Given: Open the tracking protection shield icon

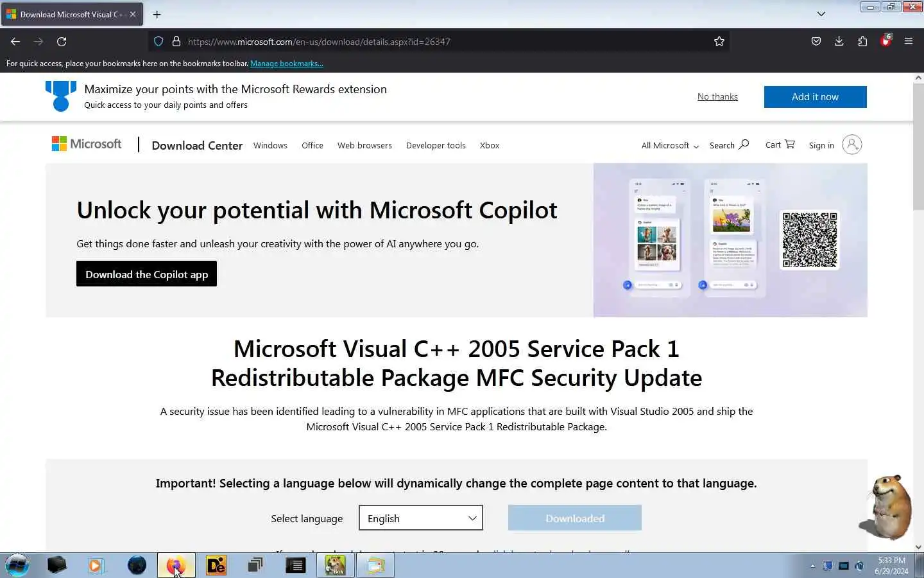Looking at the screenshot, I should pos(158,42).
